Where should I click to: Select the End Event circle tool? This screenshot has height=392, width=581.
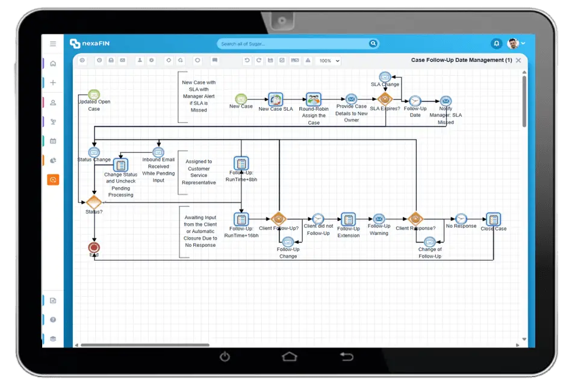tap(197, 60)
